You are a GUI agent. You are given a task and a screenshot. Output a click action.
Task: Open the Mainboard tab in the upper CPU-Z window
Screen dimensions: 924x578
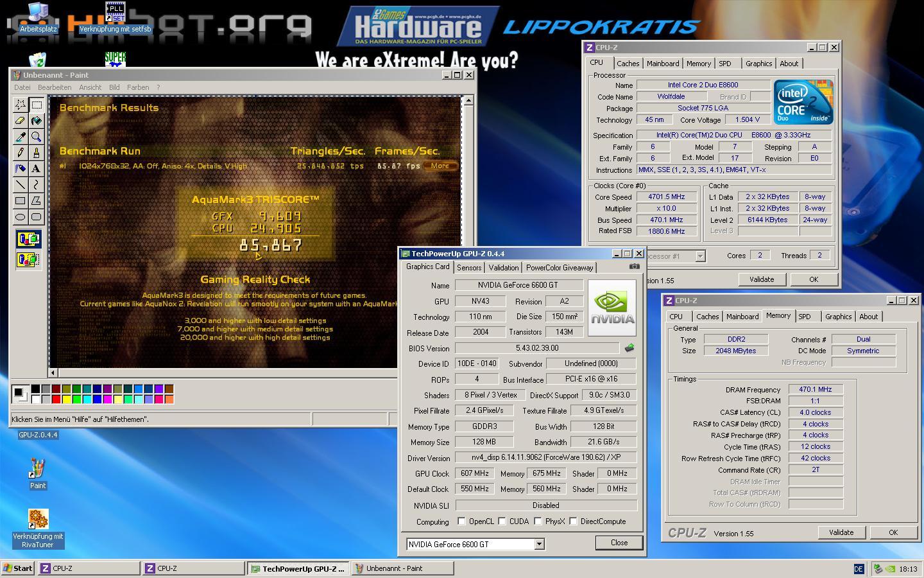point(663,64)
